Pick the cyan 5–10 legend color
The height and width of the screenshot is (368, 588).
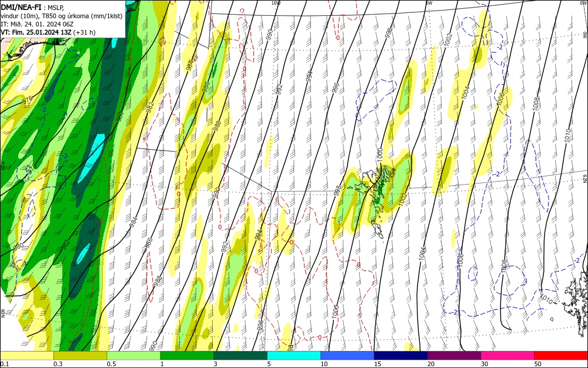[294, 356]
